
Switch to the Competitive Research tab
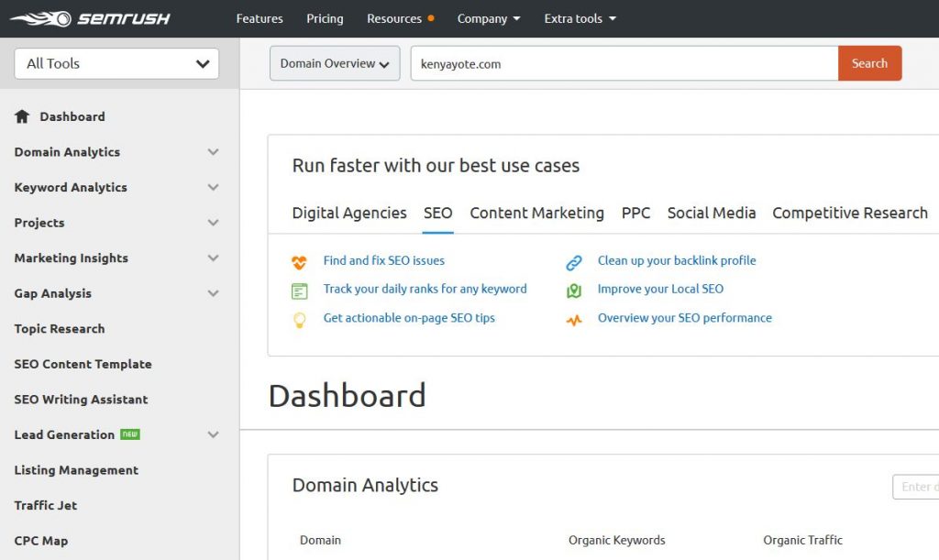pyautogui.click(x=850, y=213)
